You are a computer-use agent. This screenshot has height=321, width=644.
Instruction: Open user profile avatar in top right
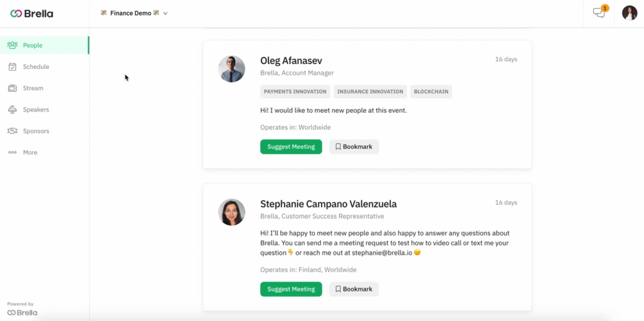tap(629, 13)
